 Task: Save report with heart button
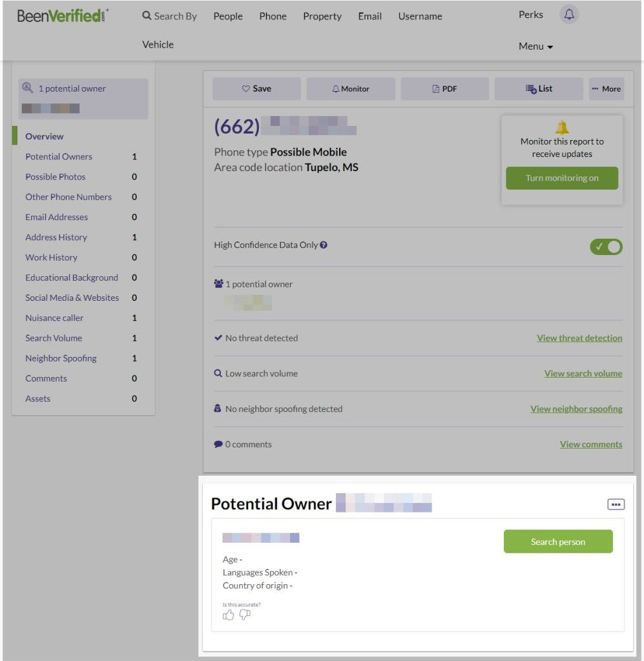coord(256,88)
